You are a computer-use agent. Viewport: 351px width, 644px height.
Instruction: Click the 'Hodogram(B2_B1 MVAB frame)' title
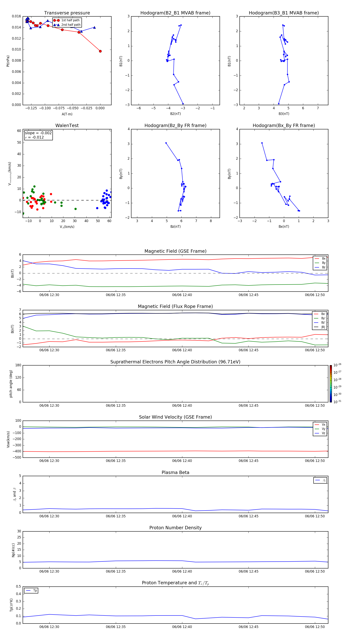tap(175, 13)
